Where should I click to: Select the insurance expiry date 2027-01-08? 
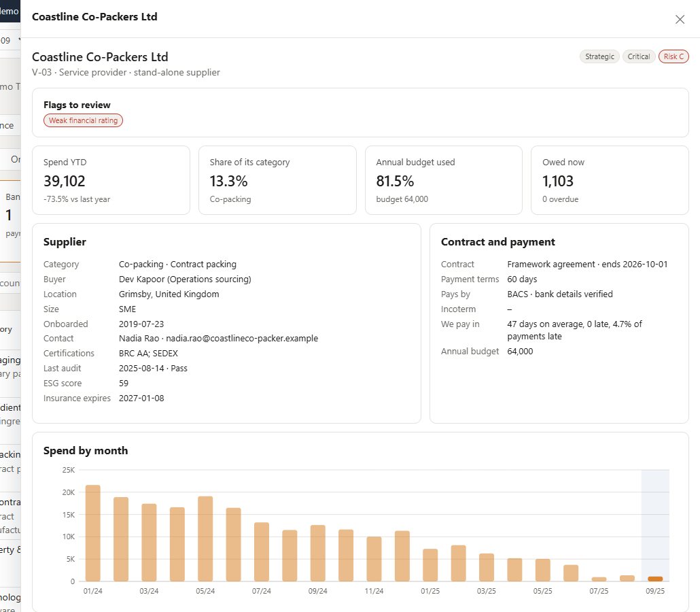point(141,398)
